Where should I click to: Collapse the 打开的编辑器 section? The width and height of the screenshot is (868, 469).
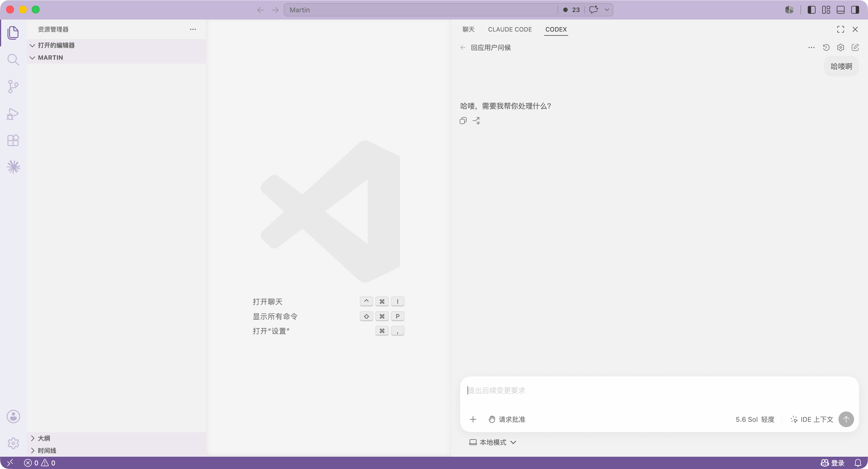[116, 45]
